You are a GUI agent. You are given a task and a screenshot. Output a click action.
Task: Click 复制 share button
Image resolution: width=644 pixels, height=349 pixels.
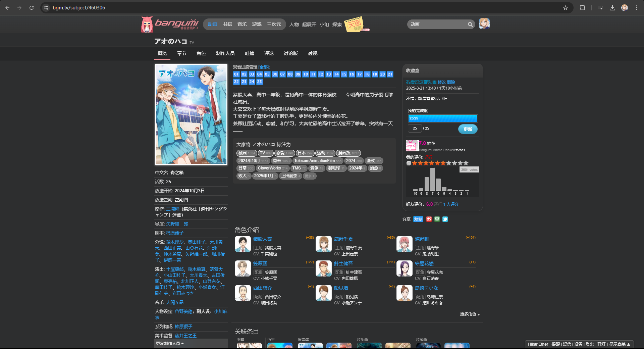tap(418, 219)
